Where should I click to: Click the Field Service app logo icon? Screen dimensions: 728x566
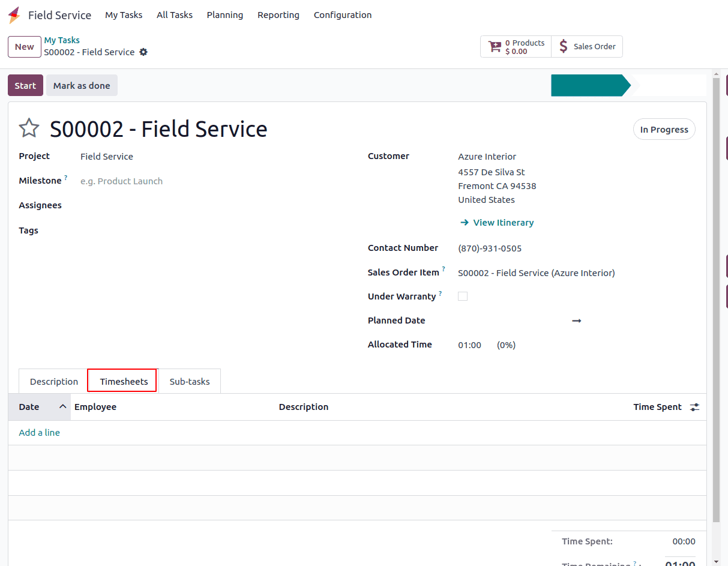tap(14, 16)
